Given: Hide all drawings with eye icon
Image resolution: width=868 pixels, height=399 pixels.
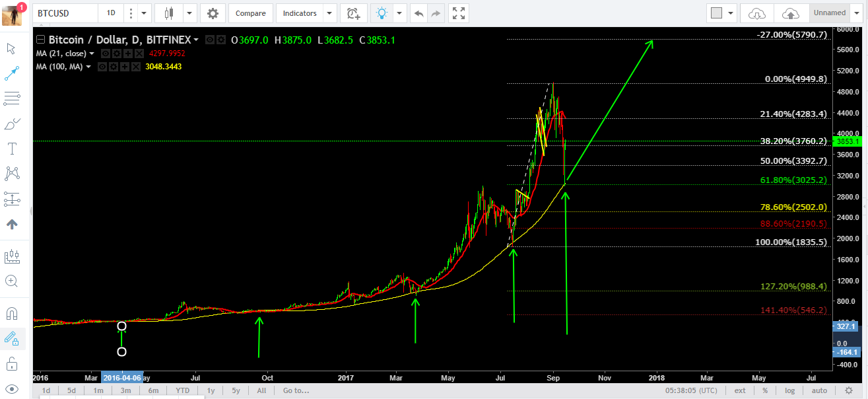Looking at the screenshot, I should coord(11,388).
